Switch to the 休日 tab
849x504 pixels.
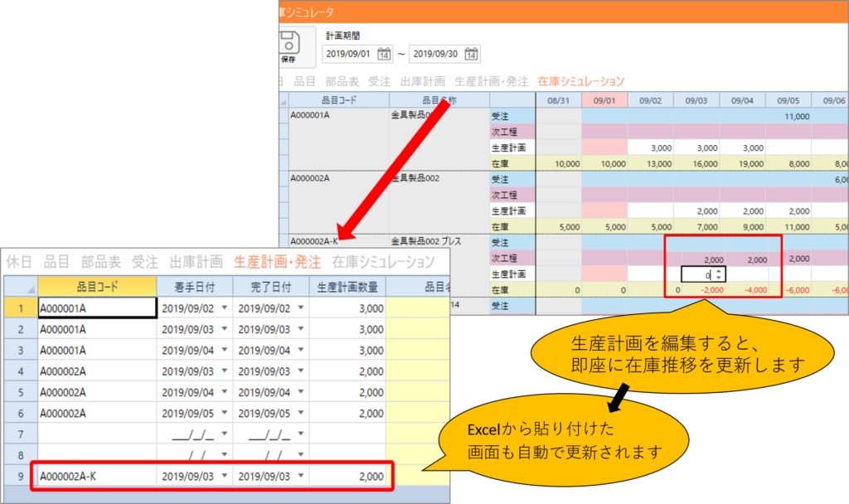20,262
